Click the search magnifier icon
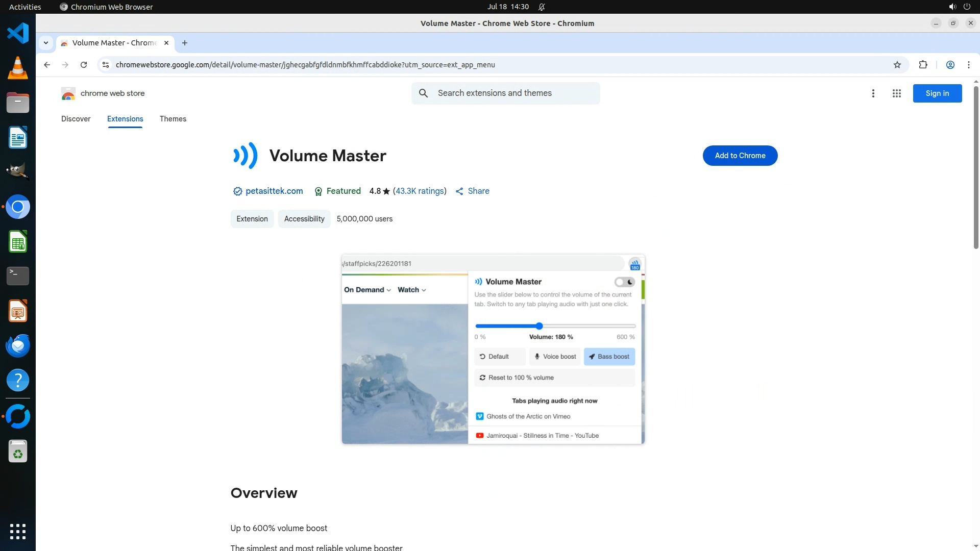 click(423, 93)
